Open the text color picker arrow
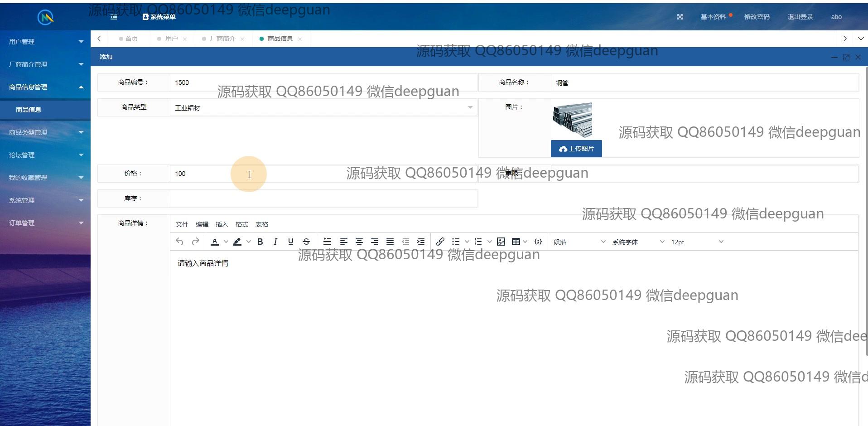 click(x=226, y=242)
